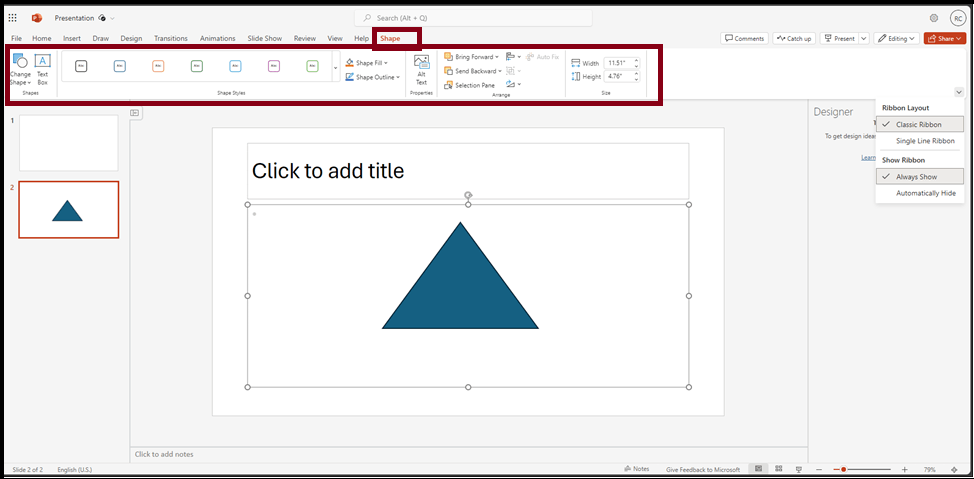The height and width of the screenshot is (479, 974).
Task: Open the Align objects dropdown
Action: point(513,57)
